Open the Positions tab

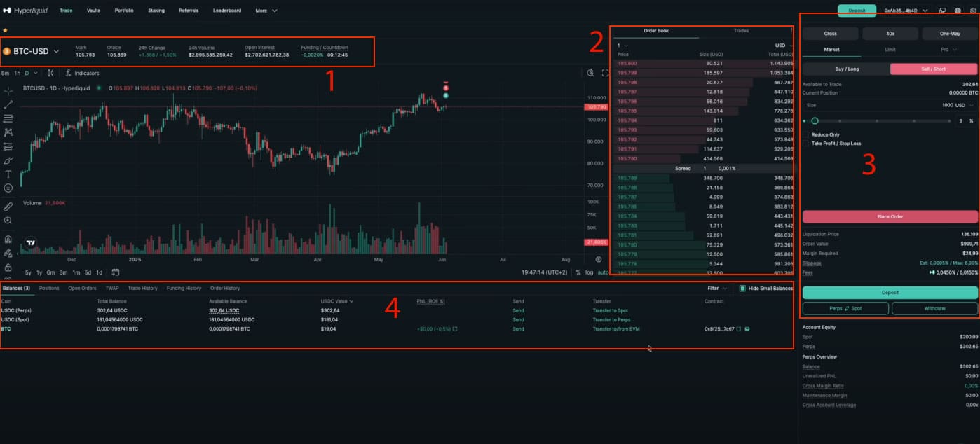pos(49,288)
